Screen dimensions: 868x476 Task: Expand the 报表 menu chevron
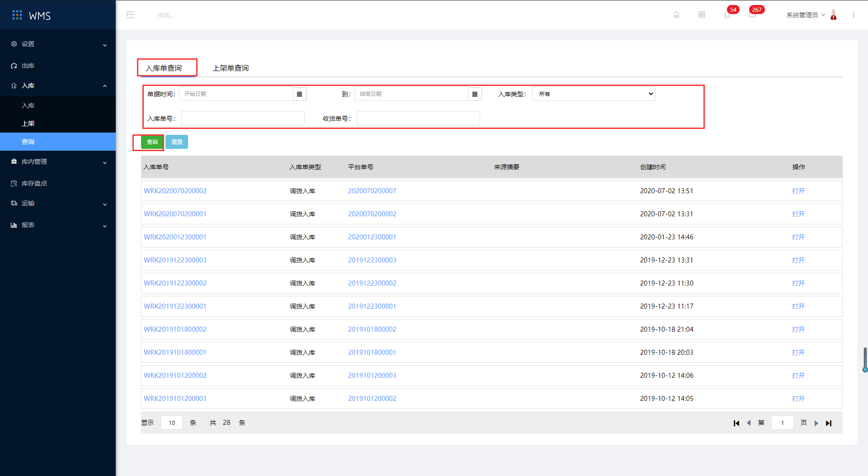pyautogui.click(x=105, y=226)
